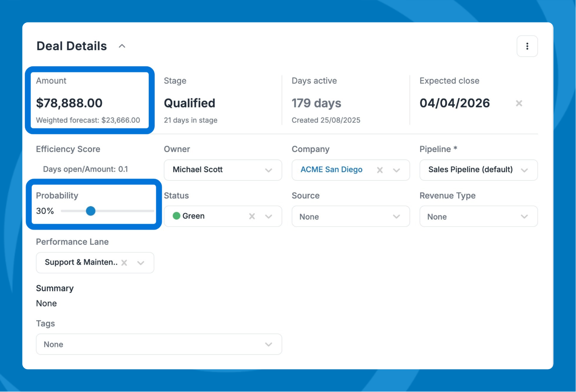
Task: Click the Probability slider handle
Action: (x=91, y=211)
